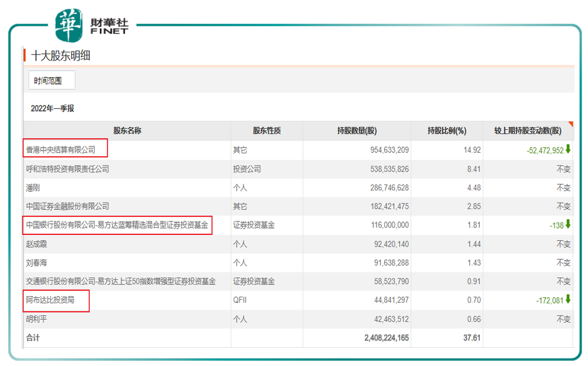Click the change value -172,081

point(550,301)
